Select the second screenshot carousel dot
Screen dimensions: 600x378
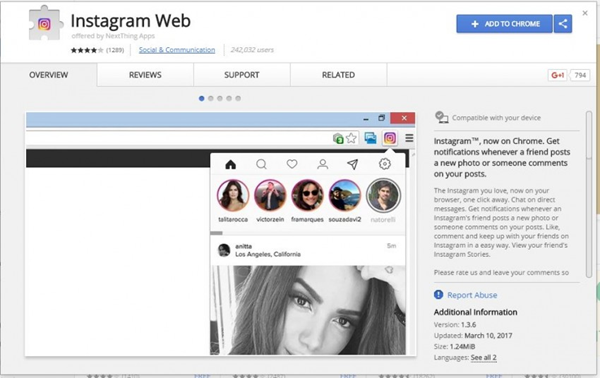point(210,98)
